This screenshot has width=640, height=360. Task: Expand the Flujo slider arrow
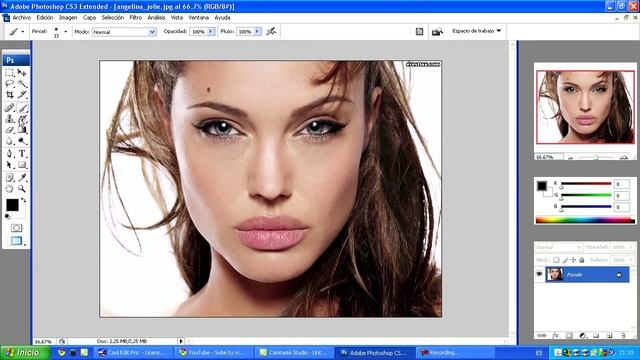coord(257,31)
